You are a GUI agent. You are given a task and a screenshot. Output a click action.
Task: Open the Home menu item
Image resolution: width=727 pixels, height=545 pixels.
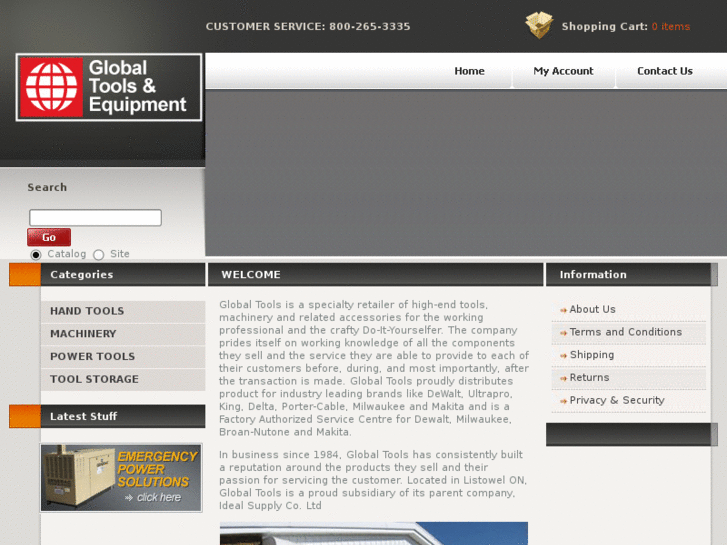469,71
